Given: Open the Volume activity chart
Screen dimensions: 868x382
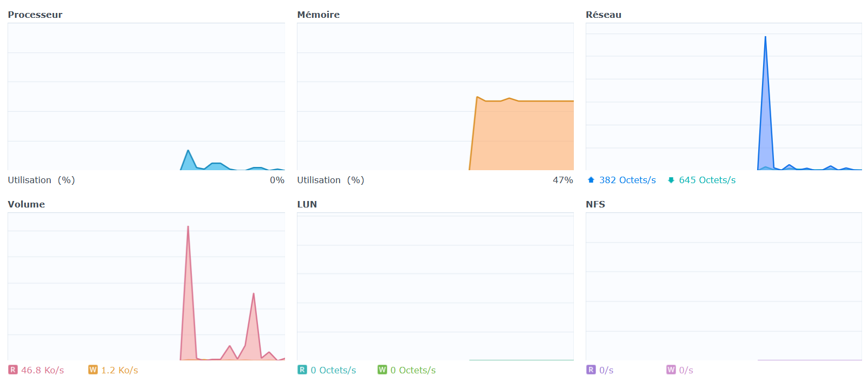Looking at the screenshot, I should pyautogui.click(x=146, y=286).
